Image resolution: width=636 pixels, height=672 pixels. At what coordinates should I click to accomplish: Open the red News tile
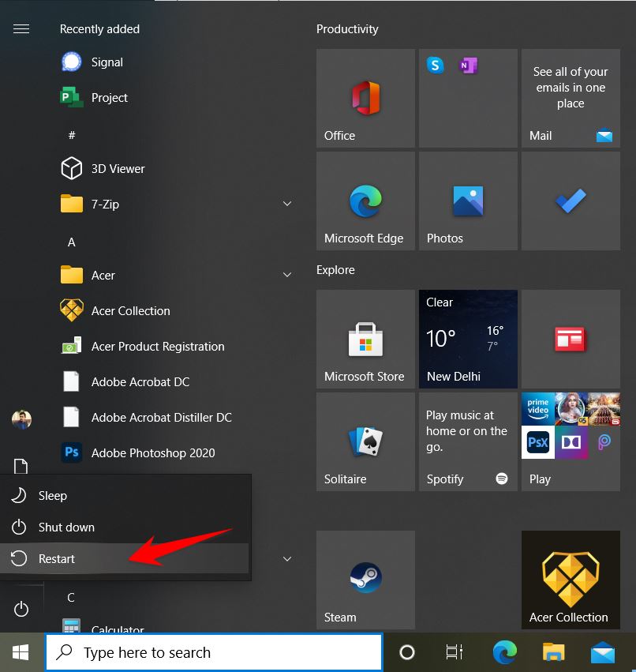(571, 339)
